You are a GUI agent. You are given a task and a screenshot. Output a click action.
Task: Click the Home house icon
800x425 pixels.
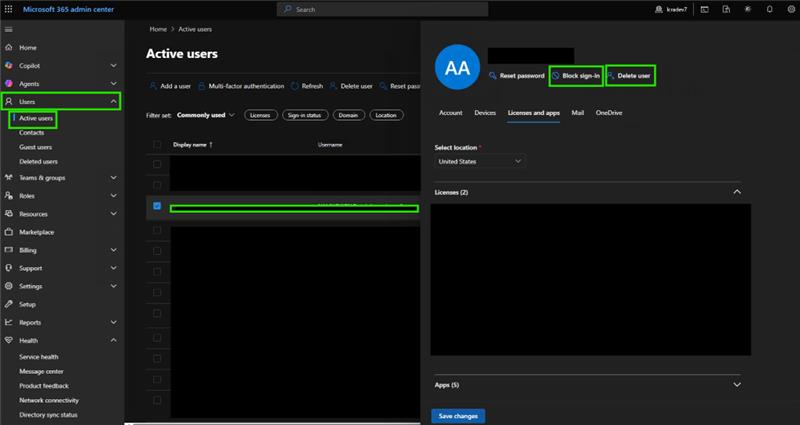9,47
